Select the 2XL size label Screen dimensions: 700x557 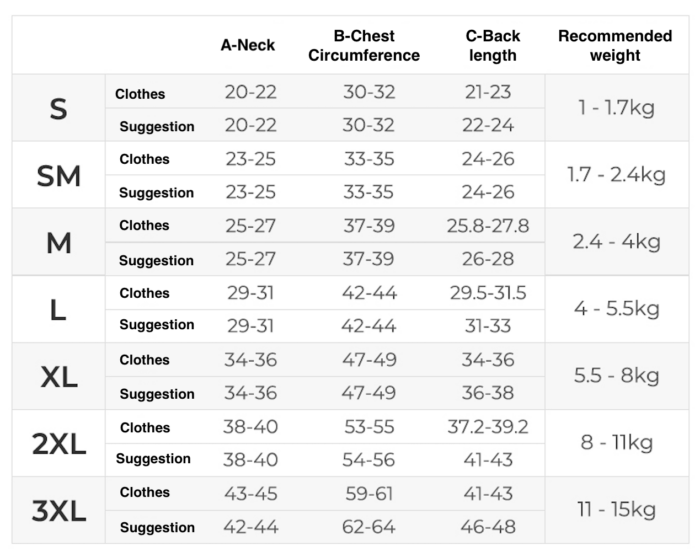pos(58,443)
